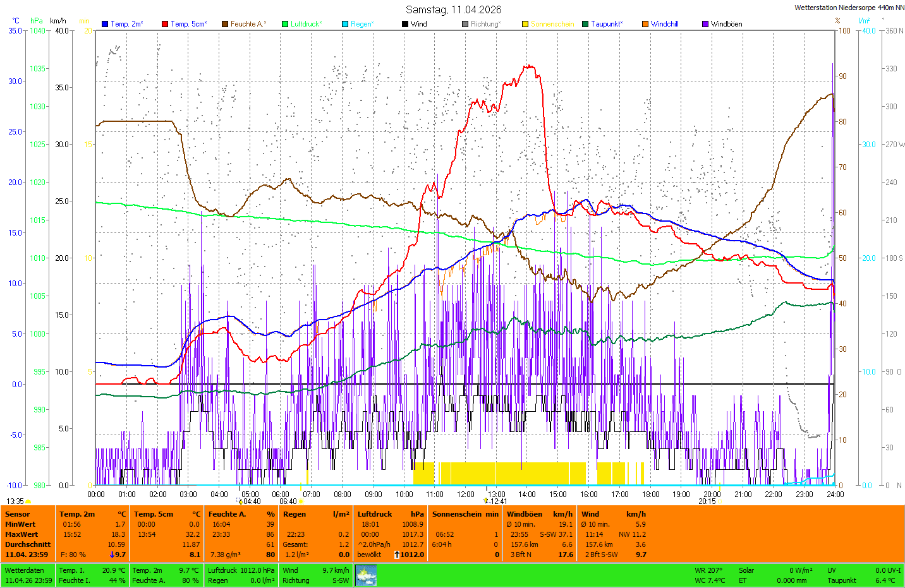Click the Taupunkt legend label
Image resolution: width=905 pixels, height=588 pixels.
click(606, 24)
